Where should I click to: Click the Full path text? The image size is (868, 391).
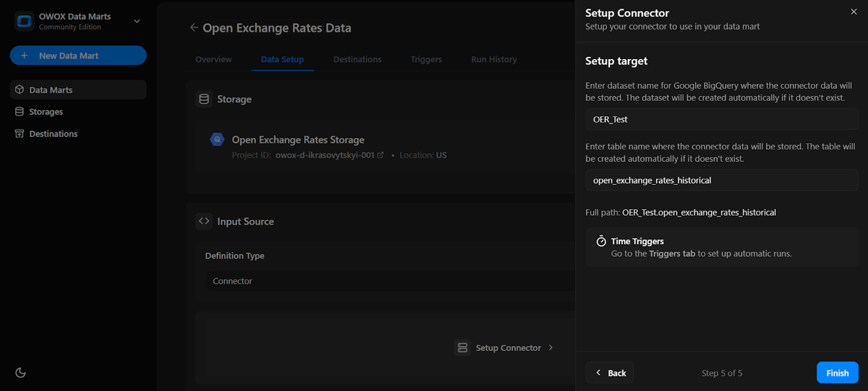click(681, 213)
